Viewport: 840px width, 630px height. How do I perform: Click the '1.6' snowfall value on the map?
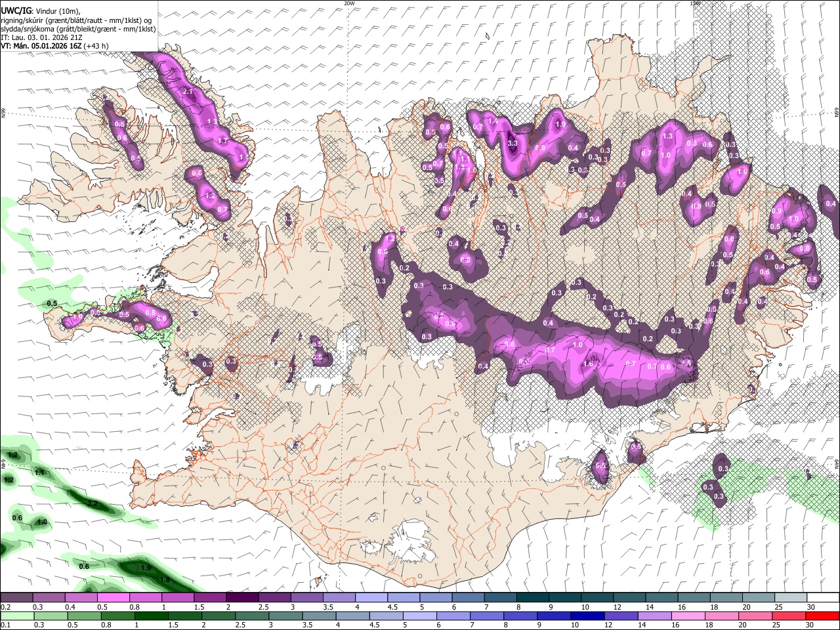tap(589, 364)
